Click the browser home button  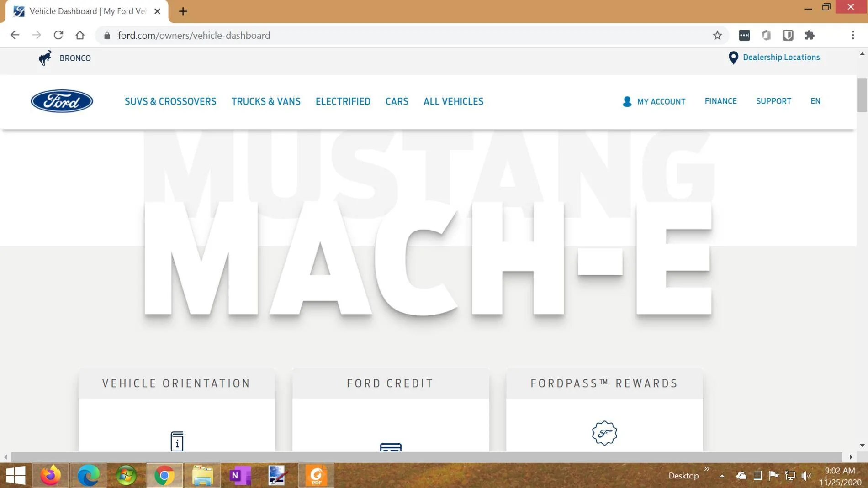point(80,35)
